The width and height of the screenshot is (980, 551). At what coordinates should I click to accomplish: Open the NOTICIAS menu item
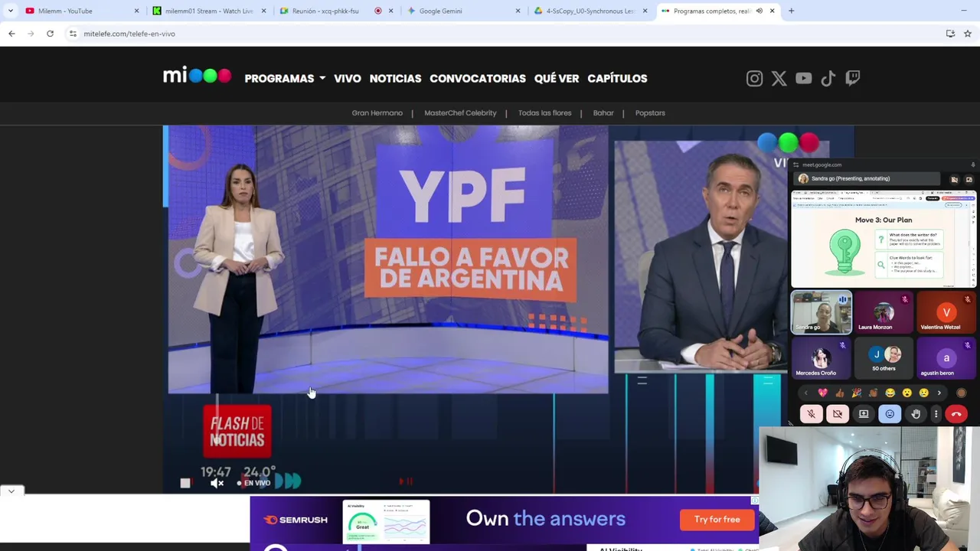tap(395, 78)
